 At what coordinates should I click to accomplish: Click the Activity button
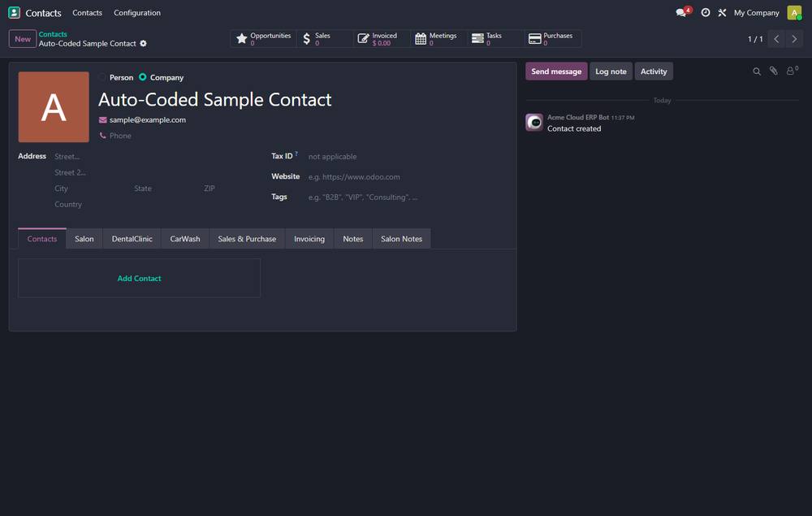point(654,72)
